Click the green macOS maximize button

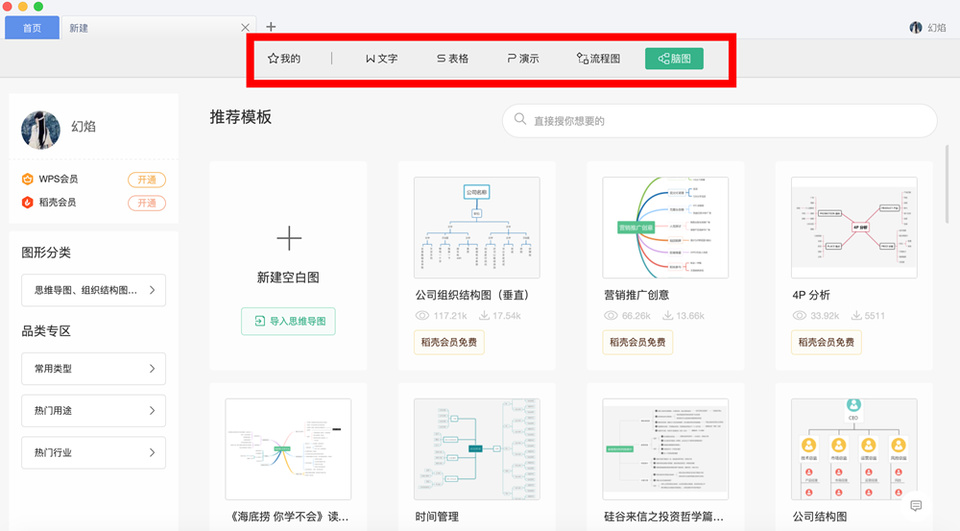(38, 6)
